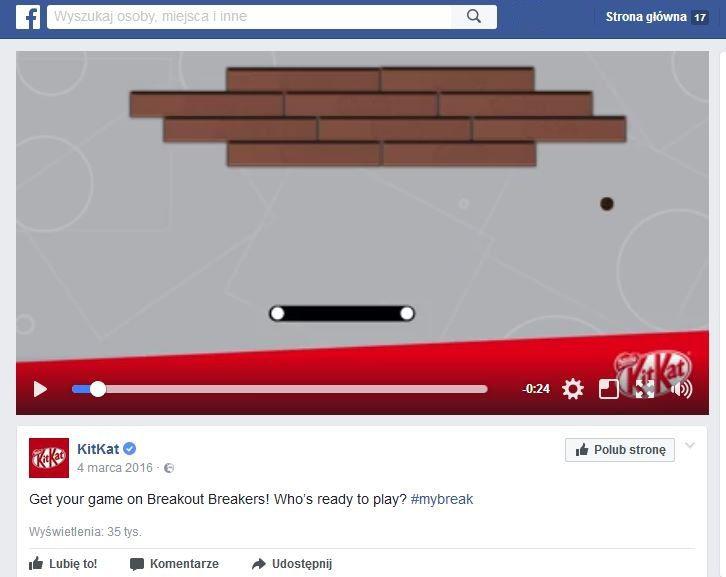Focus the 'Wyszukaj osoby, miejsca i inne' search field
726x577 pixels.
point(249,17)
